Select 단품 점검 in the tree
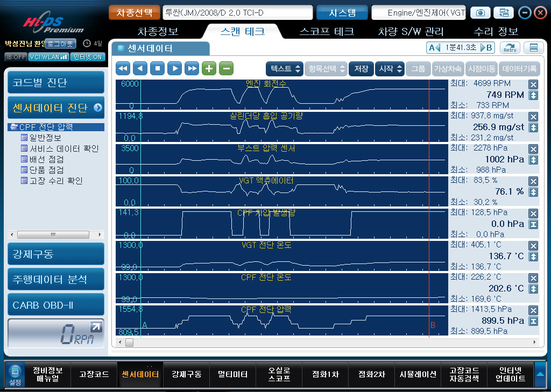This screenshot has height=392, width=551. 46,170
